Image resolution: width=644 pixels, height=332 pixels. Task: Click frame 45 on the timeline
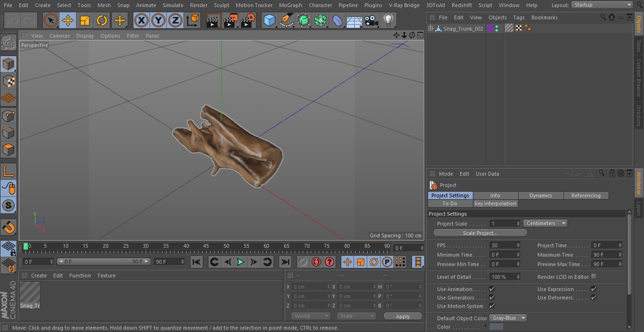coord(206,246)
